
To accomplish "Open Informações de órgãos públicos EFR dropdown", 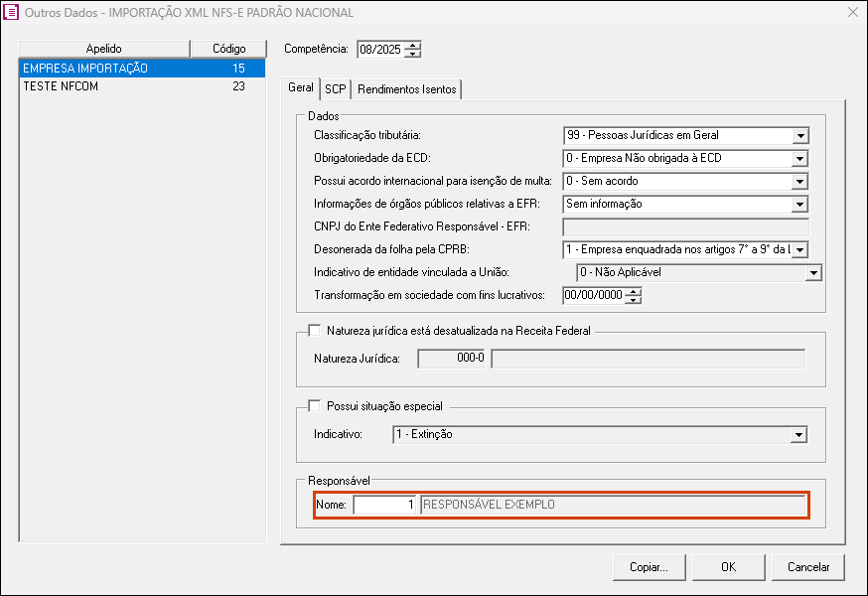I will coord(799,205).
